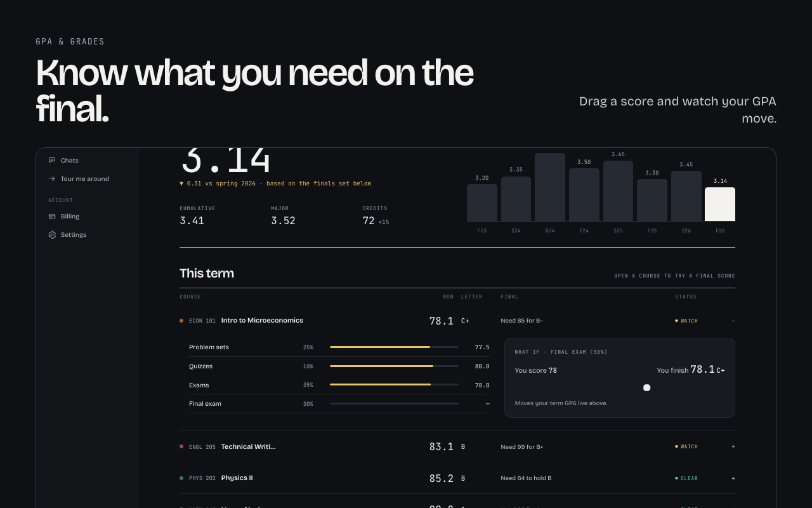The width and height of the screenshot is (812, 508).
Task: Select the 'You score 78' text
Action: 536,370
